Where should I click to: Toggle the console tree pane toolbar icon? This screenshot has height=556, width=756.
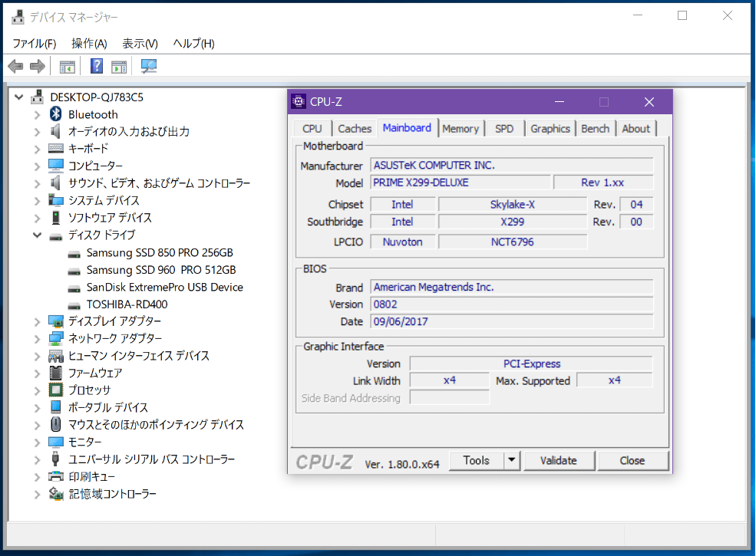coord(67,67)
